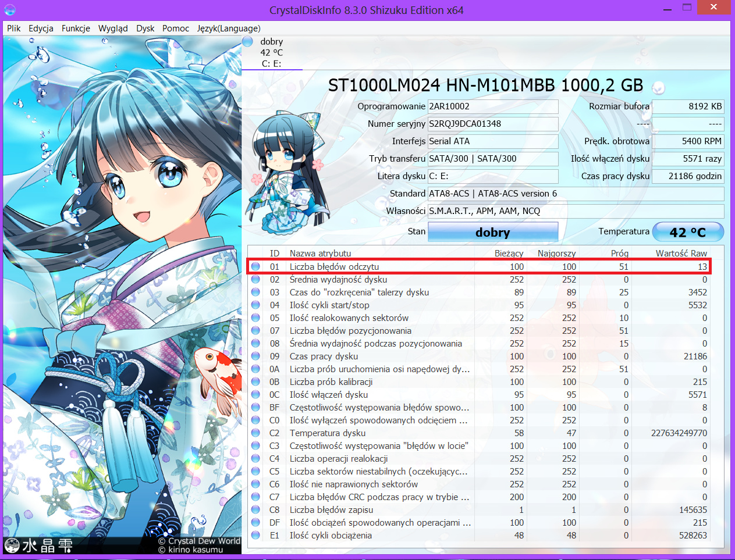Select the Liczba błędów zapisu row
Screen dimensions: 735x560
coord(479,509)
